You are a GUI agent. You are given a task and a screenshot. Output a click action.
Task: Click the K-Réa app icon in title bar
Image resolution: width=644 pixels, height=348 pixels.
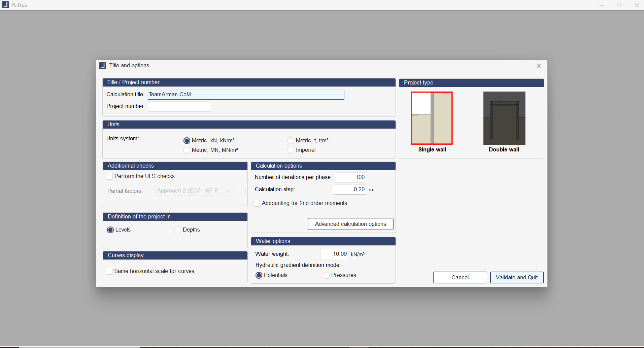(x=5, y=5)
